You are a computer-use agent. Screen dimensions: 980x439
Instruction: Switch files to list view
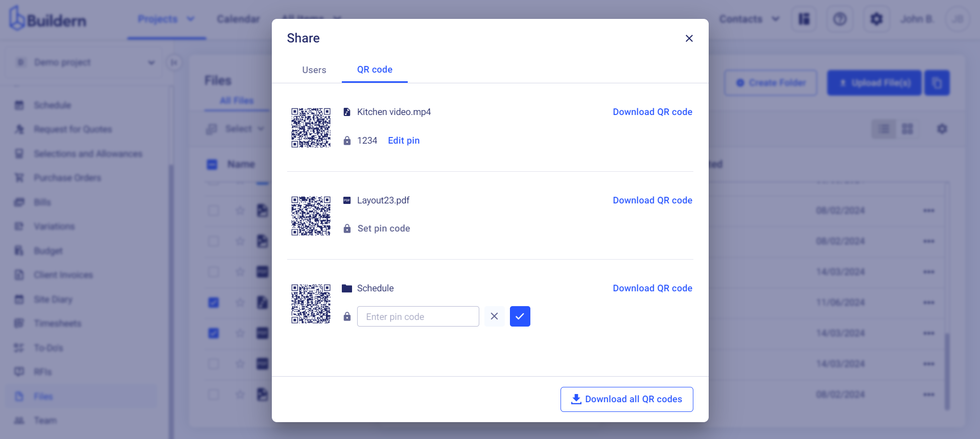click(x=883, y=129)
